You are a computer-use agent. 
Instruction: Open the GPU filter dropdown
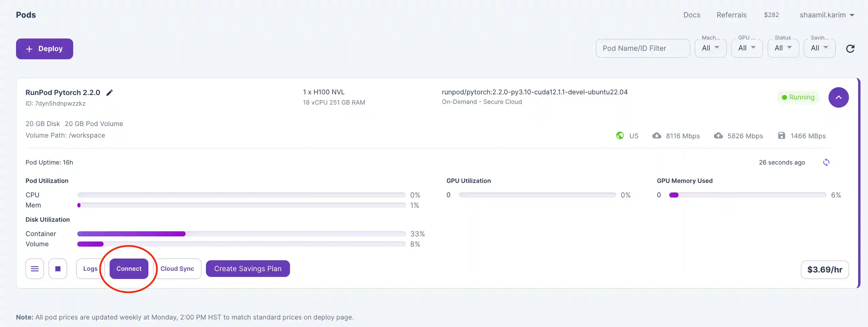pyautogui.click(x=747, y=48)
